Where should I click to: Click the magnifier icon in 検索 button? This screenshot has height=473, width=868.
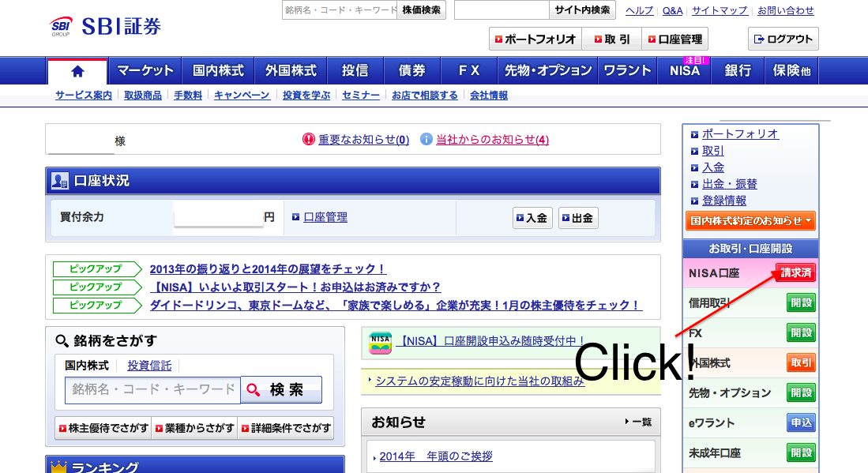(x=254, y=389)
